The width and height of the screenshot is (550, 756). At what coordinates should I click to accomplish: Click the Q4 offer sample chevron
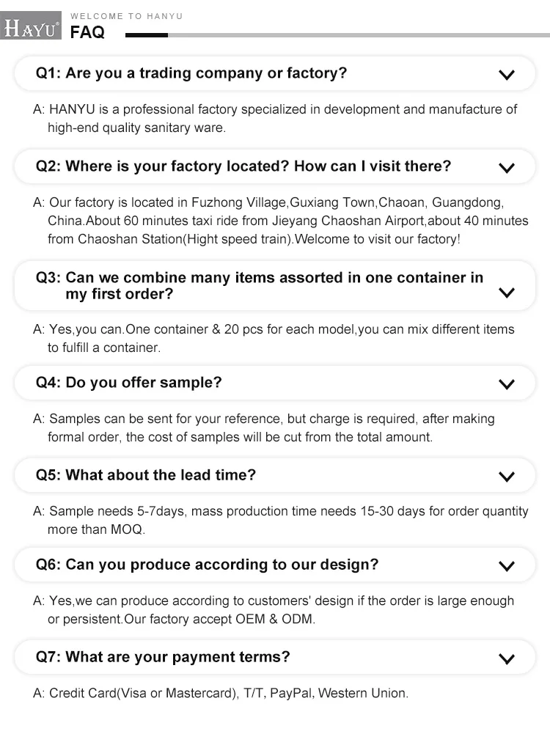tap(507, 384)
